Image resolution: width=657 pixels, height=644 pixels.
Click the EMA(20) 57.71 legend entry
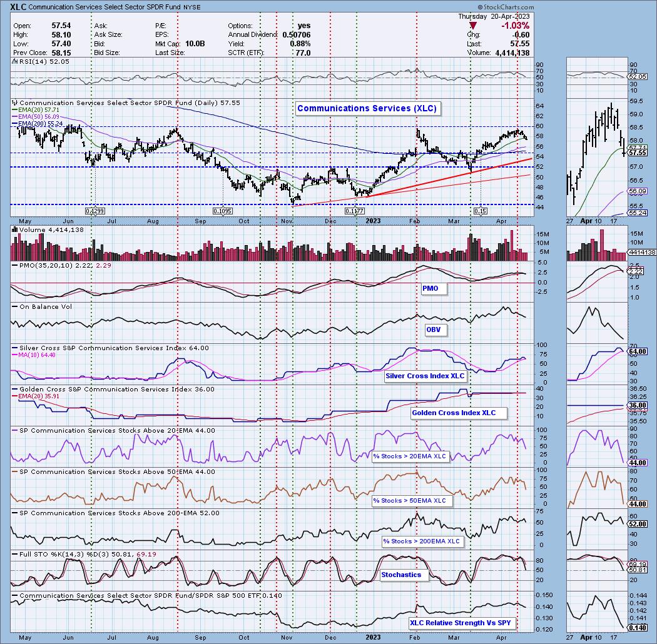pyautogui.click(x=38, y=109)
